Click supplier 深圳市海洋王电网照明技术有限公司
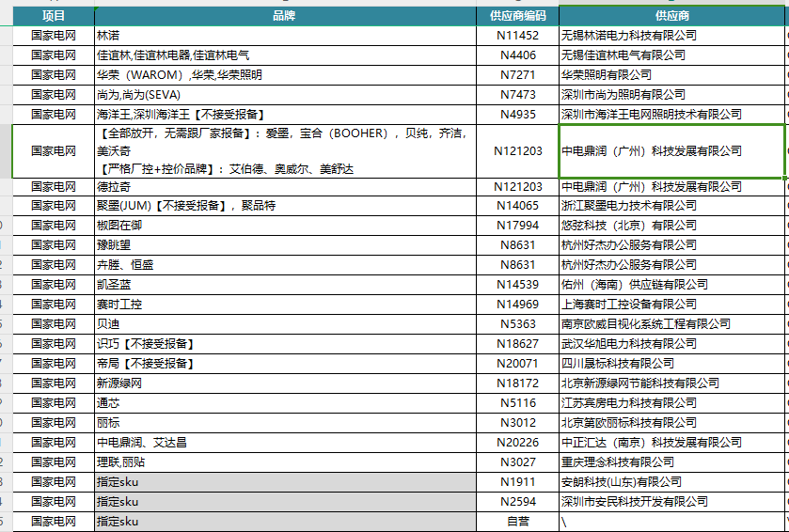789x532 pixels. [x=671, y=114]
